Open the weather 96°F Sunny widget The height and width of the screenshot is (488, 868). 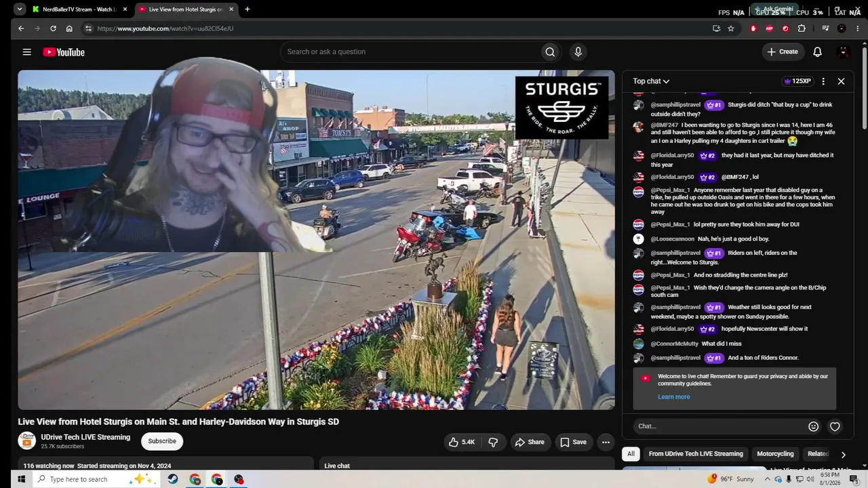tap(731, 479)
